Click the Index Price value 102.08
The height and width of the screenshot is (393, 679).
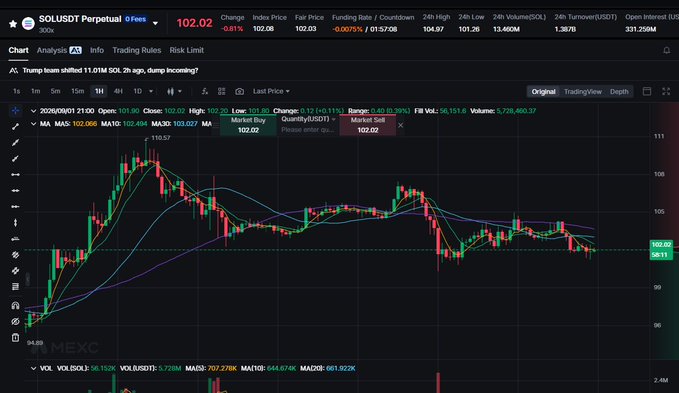pyautogui.click(x=263, y=29)
